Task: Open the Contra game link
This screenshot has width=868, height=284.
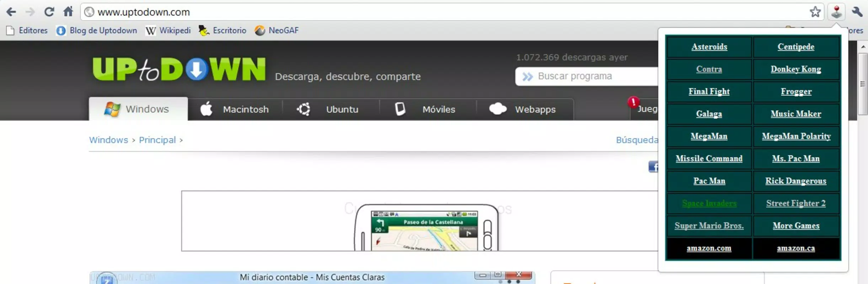Action: pyautogui.click(x=709, y=69)
